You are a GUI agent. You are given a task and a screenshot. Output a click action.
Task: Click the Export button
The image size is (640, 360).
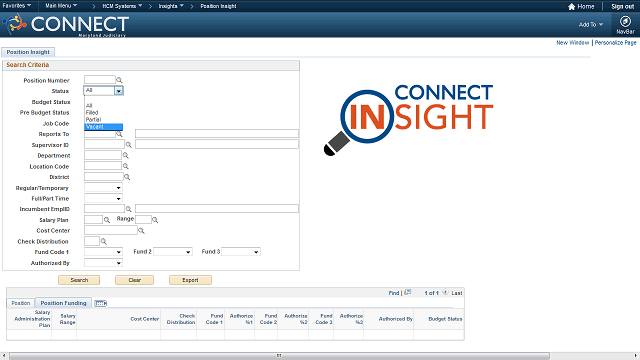pyautogui.click(x=190, y=280)
